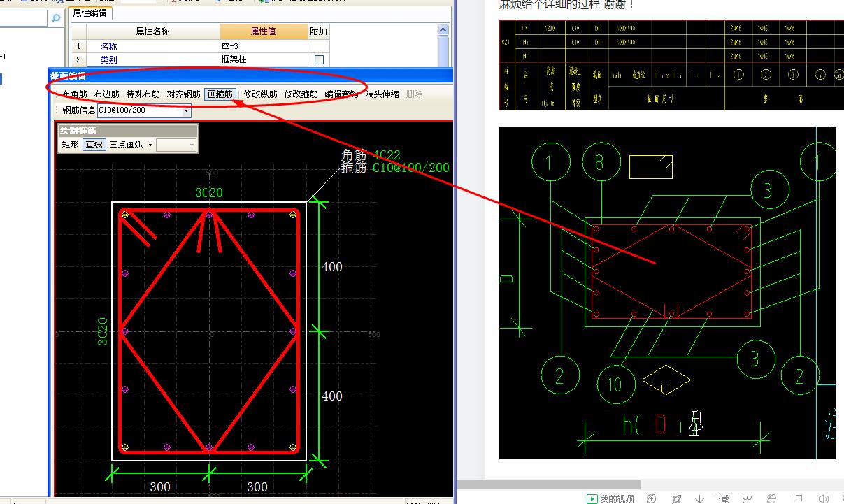Choose 特殊布筋 tool
The width and height of the screenshot is (844, 504).
pos(143,94)
